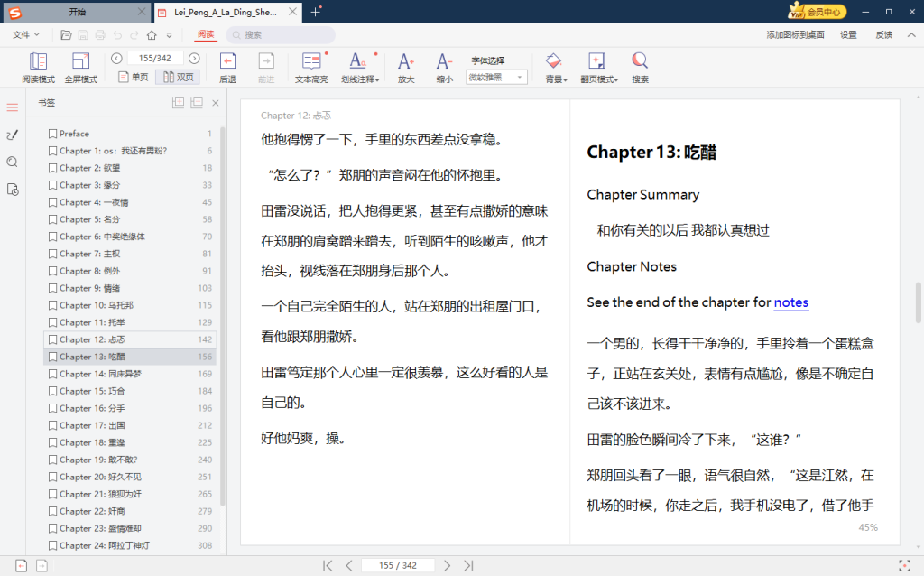This screenshot has height=576, width=924.
Task: Go to previous page in bottom bar
Action: (x=349, y=565)
